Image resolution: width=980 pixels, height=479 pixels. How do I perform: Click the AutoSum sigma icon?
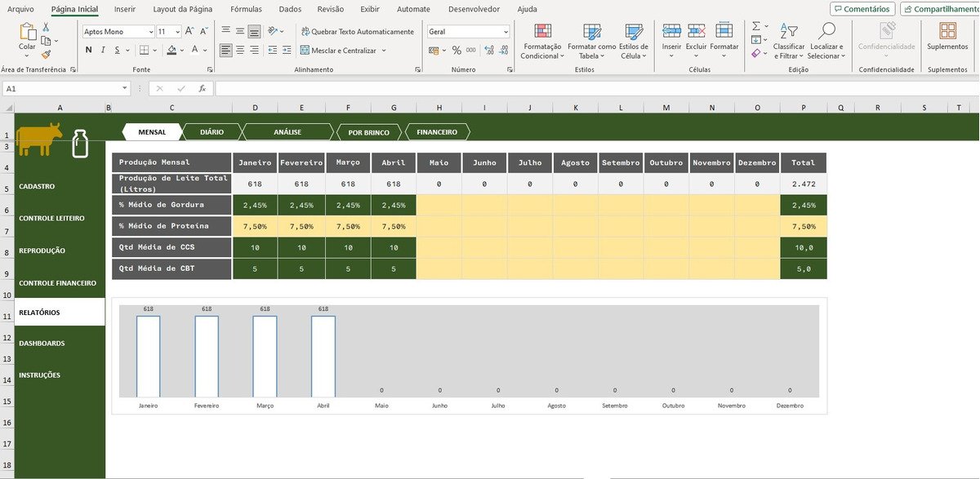click(x=756, y=26)
